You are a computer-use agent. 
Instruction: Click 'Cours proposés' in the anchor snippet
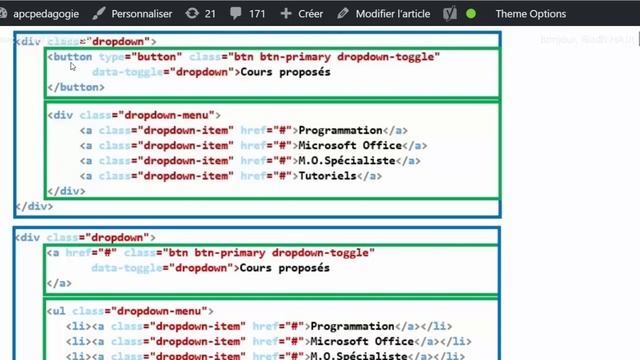(x=284, y=268)
